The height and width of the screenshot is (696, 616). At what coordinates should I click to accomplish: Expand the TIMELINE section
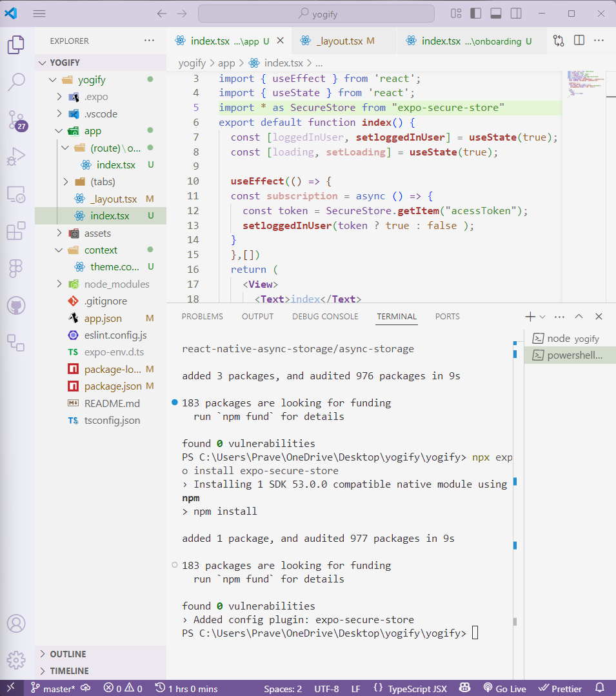click(100, 671)
